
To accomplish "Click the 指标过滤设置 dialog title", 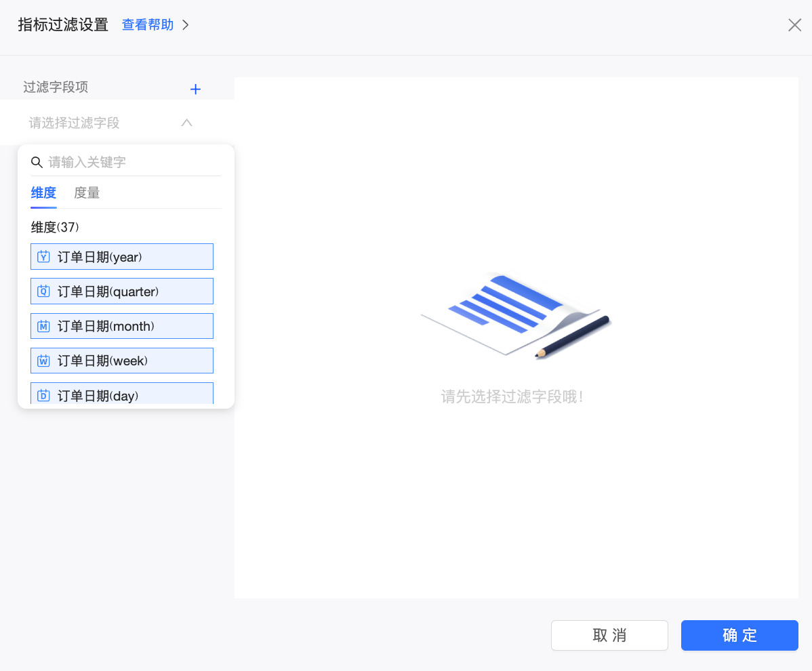I will click(x=63, y=25).
